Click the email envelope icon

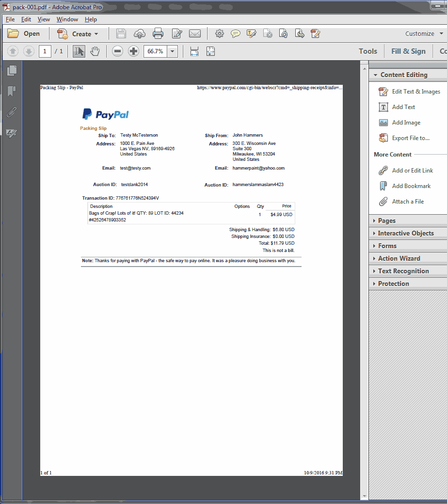(x=195, y=34)
